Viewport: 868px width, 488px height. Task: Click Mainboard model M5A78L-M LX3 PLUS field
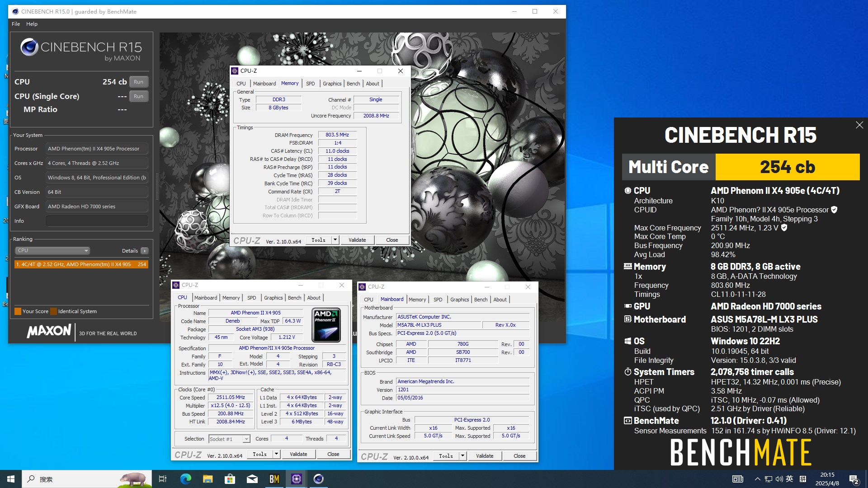[x=439, y=325]
